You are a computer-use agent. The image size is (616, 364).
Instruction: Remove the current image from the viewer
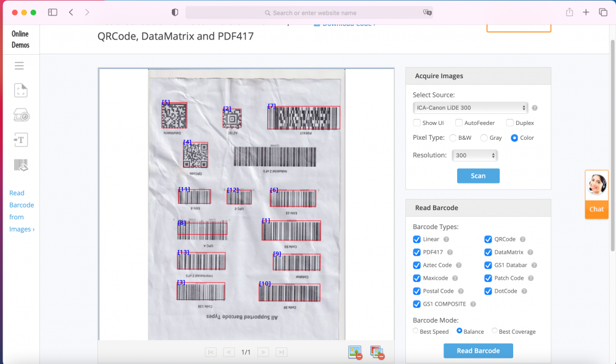pos(355,352)
